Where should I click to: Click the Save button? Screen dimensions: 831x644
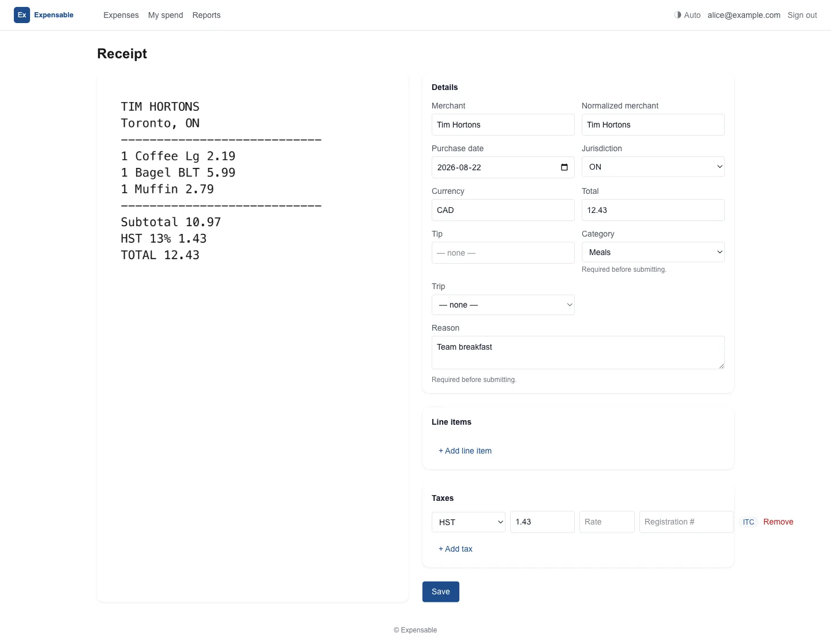point(441,591)
